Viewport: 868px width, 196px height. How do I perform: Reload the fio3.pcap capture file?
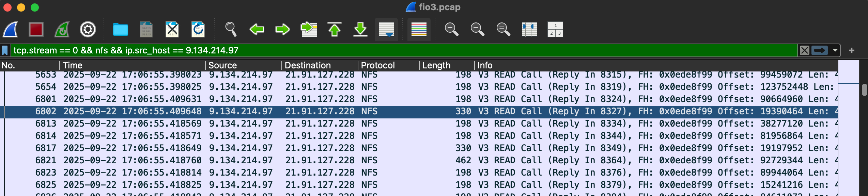(x=198, y=30)
